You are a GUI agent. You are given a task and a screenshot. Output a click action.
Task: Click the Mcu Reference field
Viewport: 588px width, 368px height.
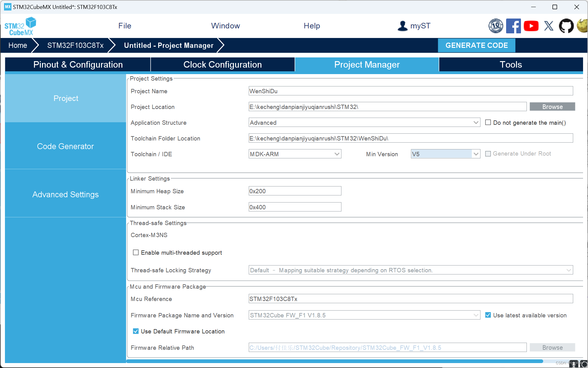coord(411,299)
